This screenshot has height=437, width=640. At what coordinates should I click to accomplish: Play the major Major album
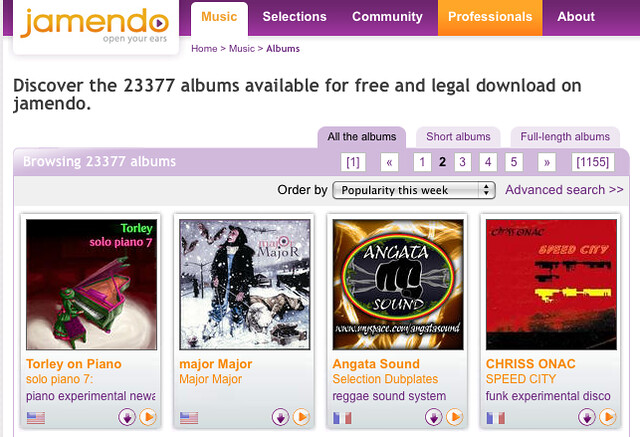[301, 417]
